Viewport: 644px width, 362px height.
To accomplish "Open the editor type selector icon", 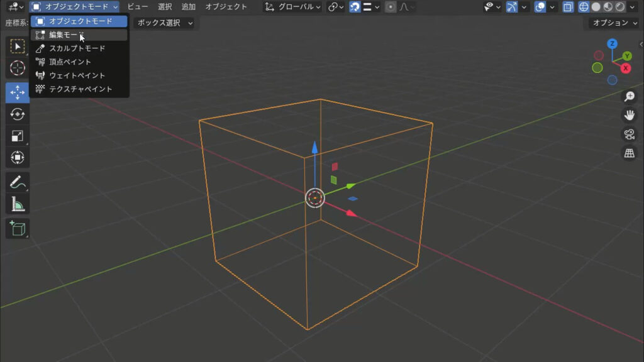I will pyautogui.click(x=16, y=6).
